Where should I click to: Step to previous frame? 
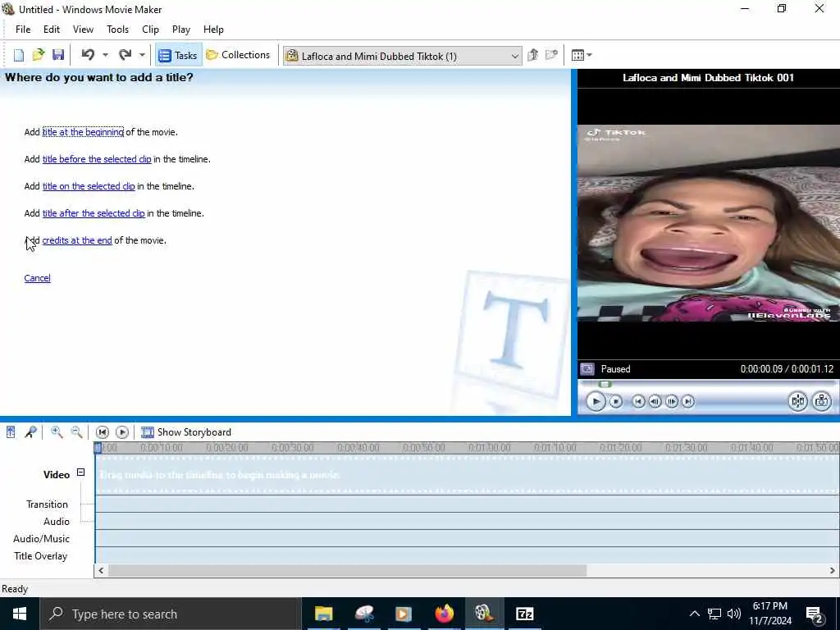[x=655, y=401]
